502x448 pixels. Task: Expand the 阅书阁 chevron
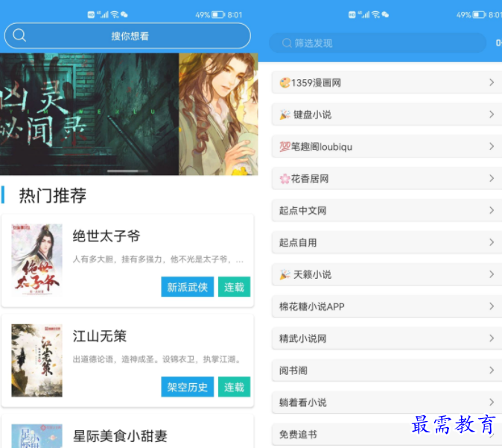(x=492, y=370)
